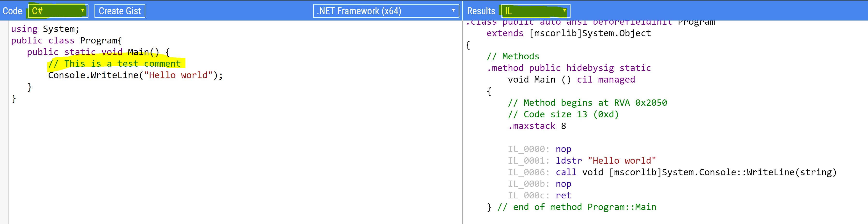
Task: Click the 'Method begins at RVA 0x2050' comment
Action: [587, 103]
